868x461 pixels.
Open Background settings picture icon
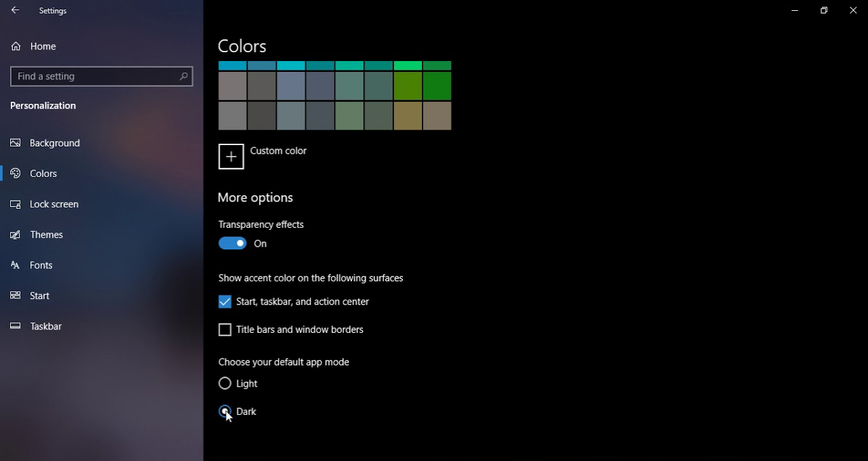pos(16,143)
